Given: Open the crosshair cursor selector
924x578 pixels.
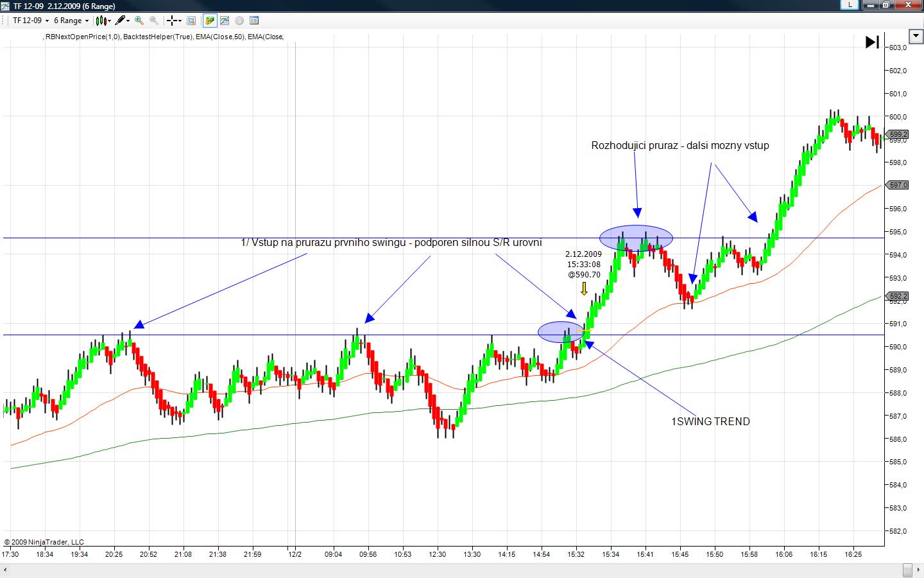Looking at the screenshot, I should click(x=174, y=21).
